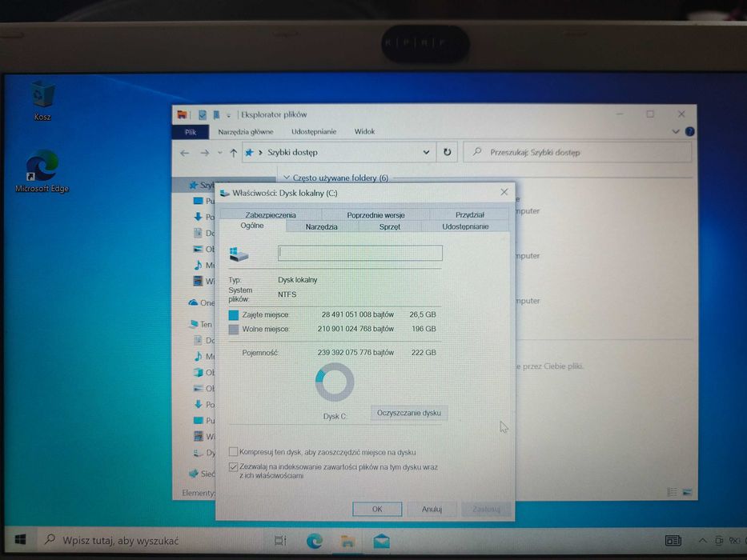Open the Plik menu in Explorer
This screenshot has height=560, width=747.
click(191, 132)
